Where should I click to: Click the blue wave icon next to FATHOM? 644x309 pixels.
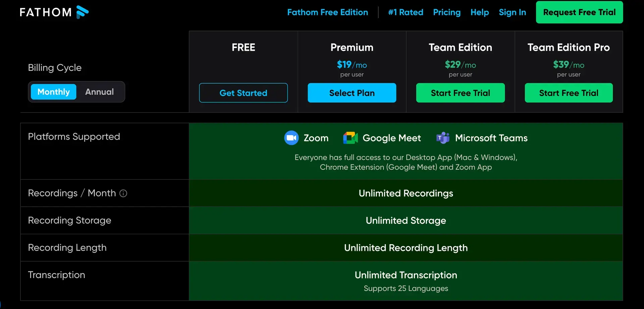[x=82, y=12]
